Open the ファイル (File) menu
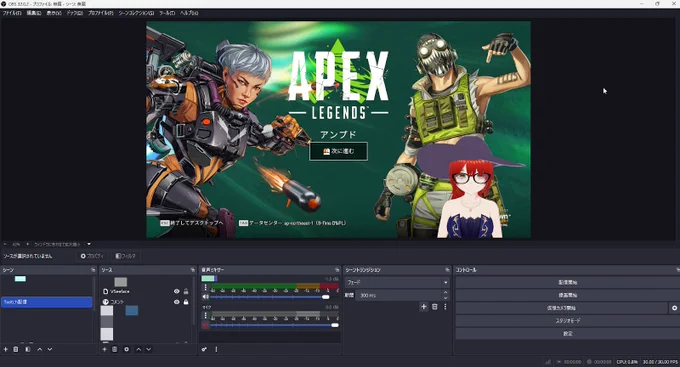This screenshot has height=367, width=680. coord(12,13)
